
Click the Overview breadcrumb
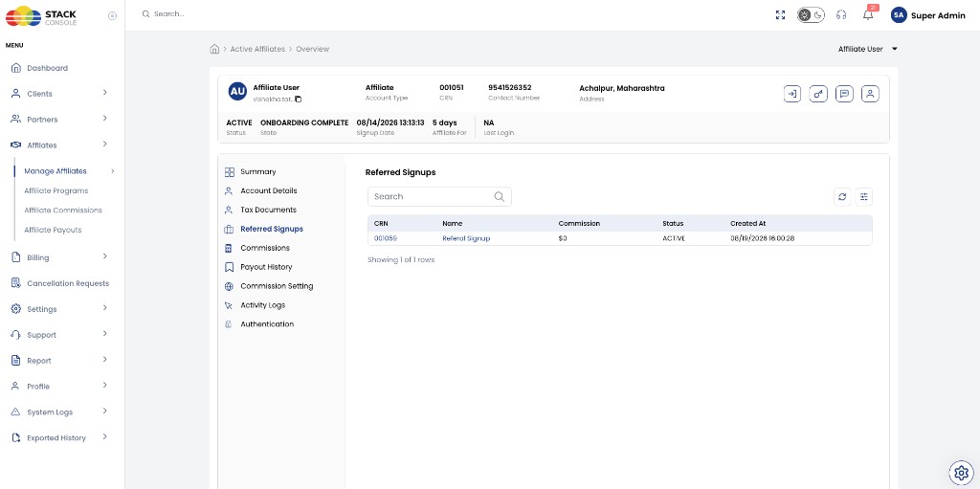click(x=313, y=49)
